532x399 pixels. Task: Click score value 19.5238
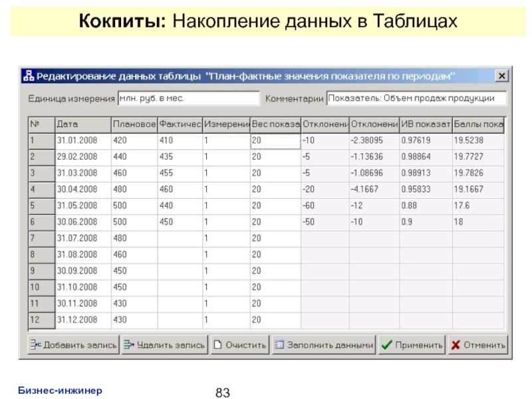(x=478, y=141)
